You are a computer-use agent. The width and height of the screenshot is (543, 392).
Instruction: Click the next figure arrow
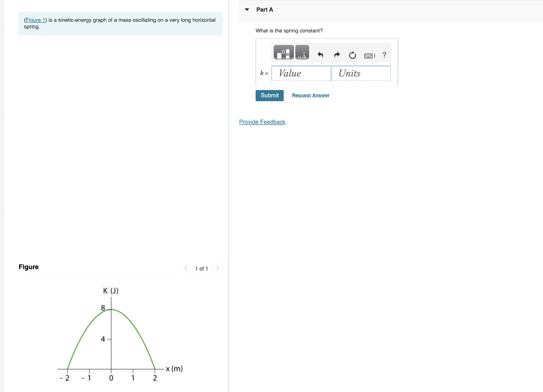click(x=217, y=268)
